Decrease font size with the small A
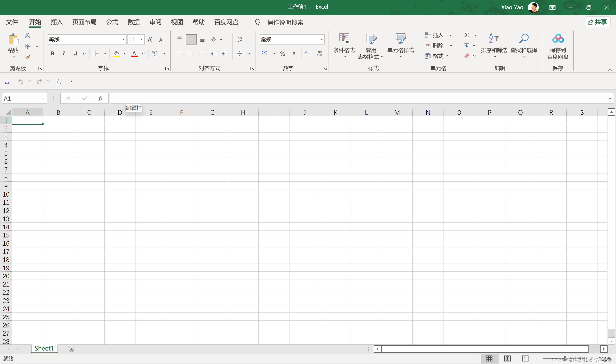 coord(161,39)
